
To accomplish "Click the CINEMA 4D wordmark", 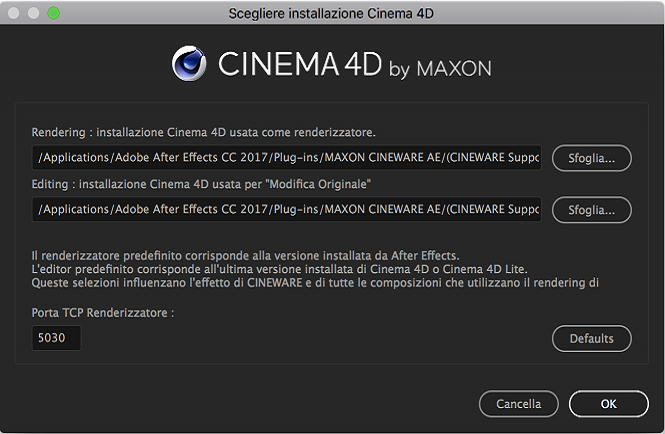I will coord(299,65).
